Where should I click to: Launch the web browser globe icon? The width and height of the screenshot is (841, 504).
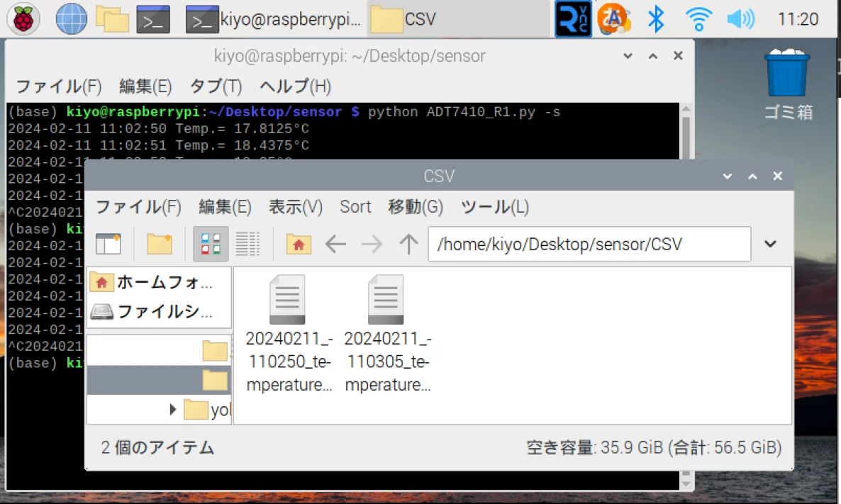coord(71,18)
